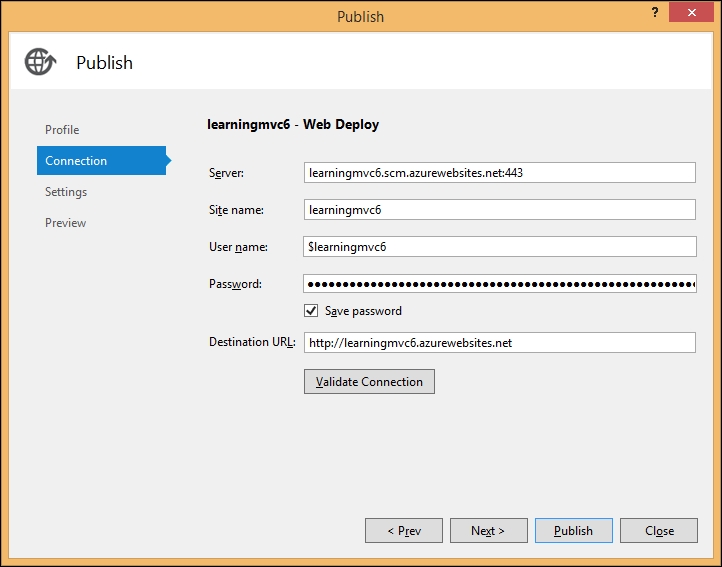Focus the Server input field

[x=500, y=173]
